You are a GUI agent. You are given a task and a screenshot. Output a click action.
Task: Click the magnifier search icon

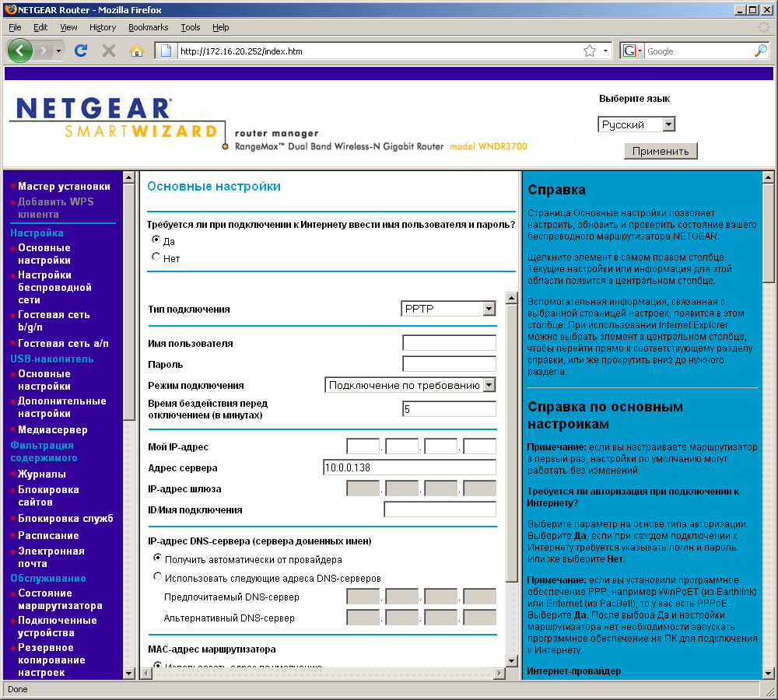[x=761, y=51]
